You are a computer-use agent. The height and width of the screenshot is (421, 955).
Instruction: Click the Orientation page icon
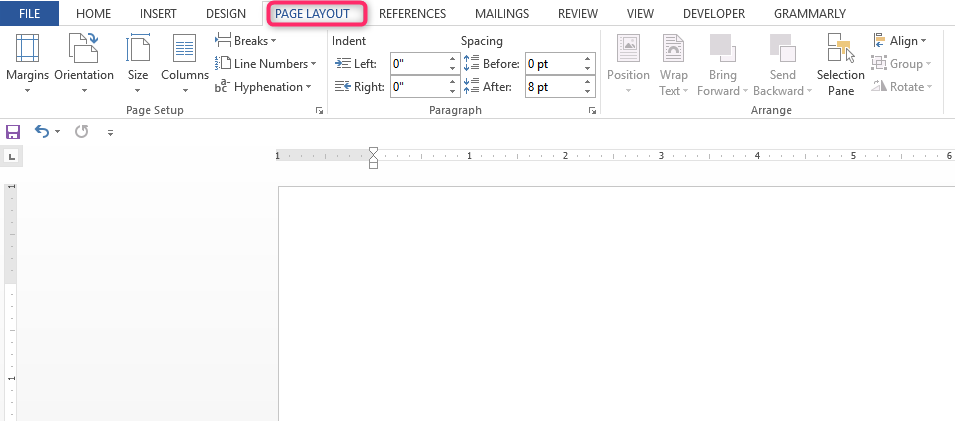tap(83, 48)
